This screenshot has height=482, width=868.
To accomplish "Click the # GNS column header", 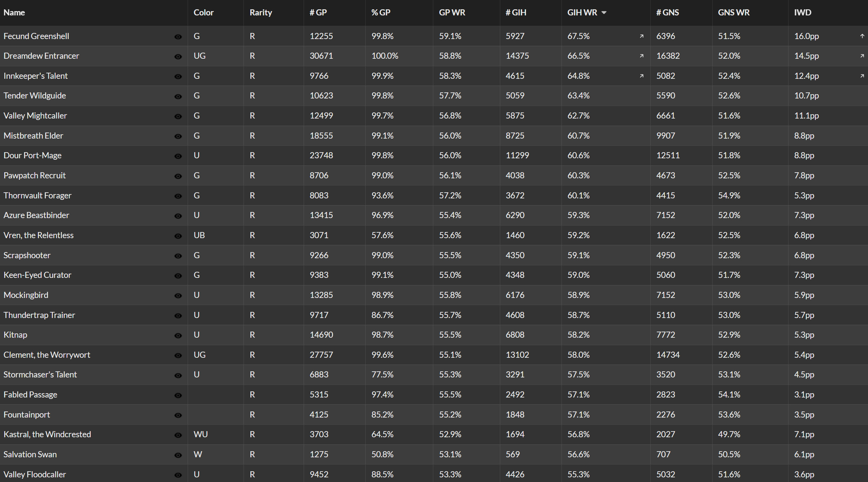I will 667,13.
